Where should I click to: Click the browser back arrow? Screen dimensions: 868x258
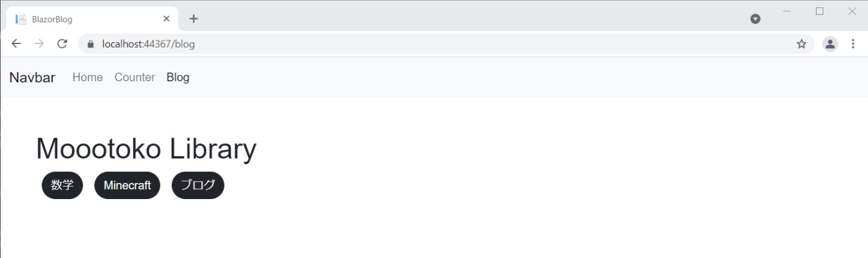[x=16, y=44]
